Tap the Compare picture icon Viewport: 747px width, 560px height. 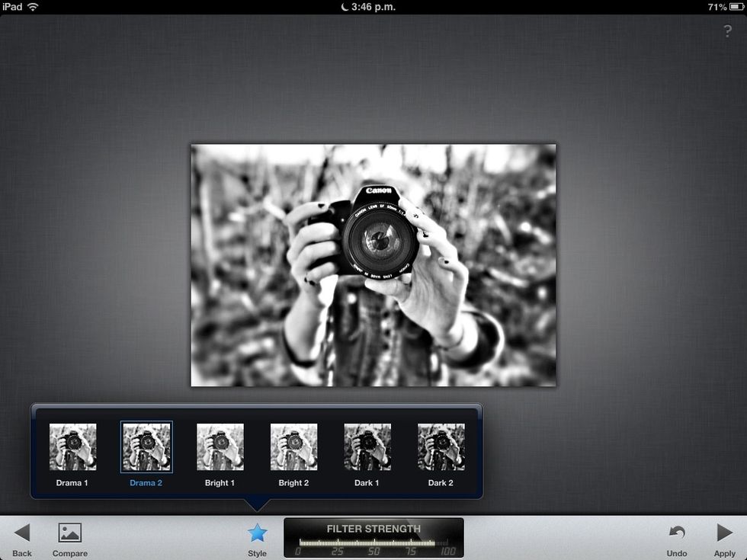70,533
